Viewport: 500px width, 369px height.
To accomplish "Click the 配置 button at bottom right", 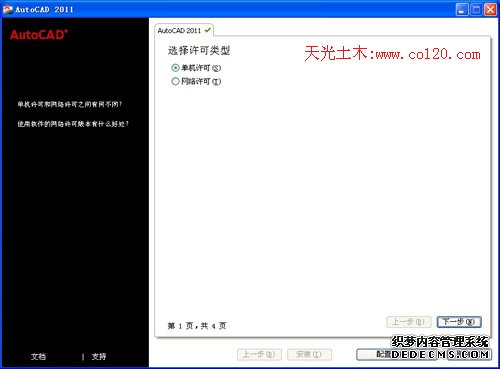I will coord(397,354).
